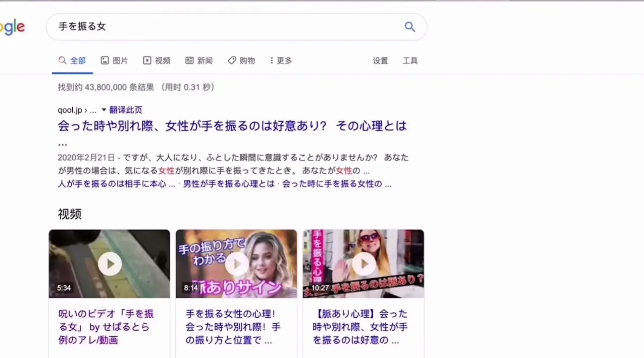Select the 全部 tab
Screen dimensions: 644x358
[72, 61]
